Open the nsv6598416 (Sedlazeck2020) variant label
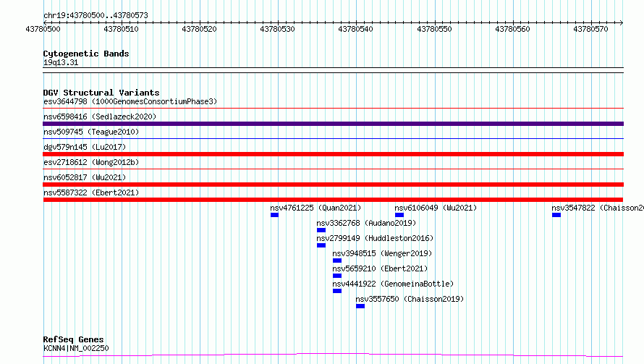Image resolution: width=644 pixels, height=364 pixels. (100, 117)
